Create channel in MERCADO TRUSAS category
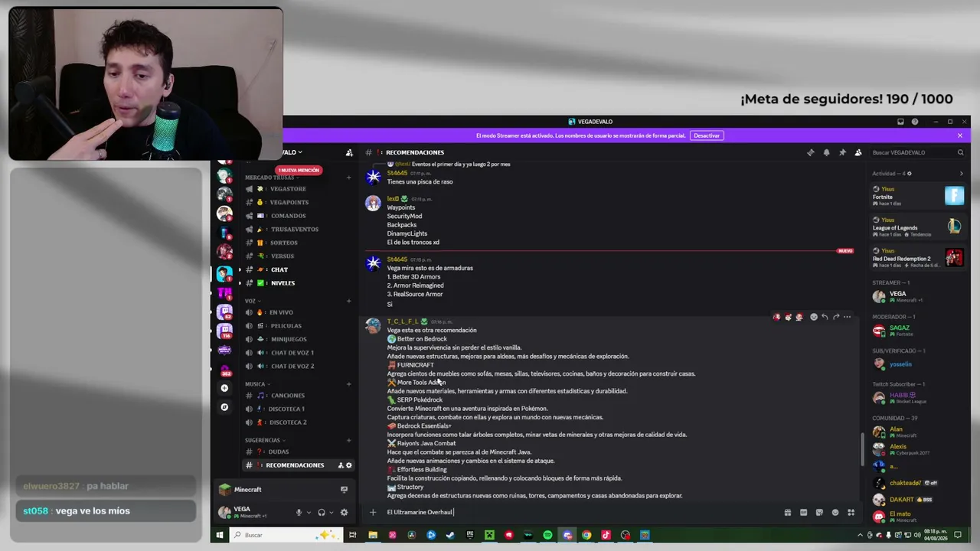980x551 pixels. pyautogui.click(x=349, y=178)
